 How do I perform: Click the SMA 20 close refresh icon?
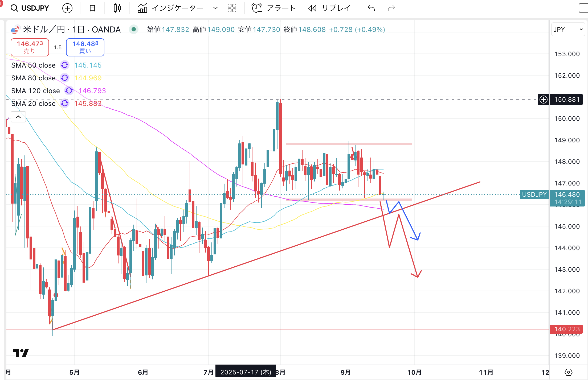click(65, 103)
